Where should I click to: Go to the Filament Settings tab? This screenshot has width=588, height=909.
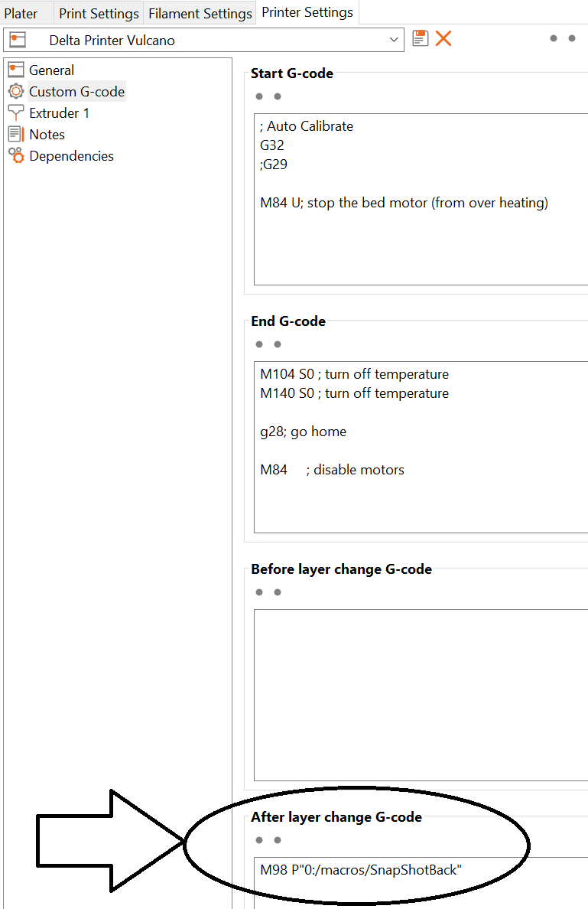tap(200, 13)
